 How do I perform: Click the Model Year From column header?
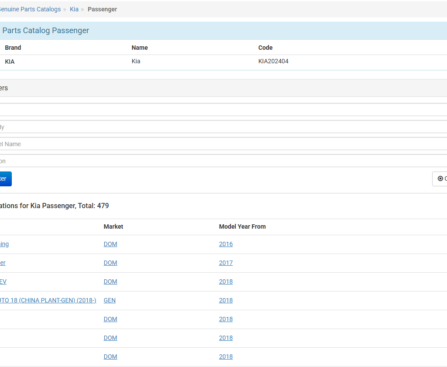click(242, 227)
